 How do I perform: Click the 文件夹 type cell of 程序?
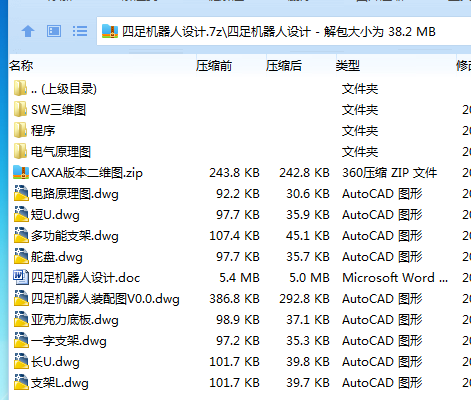[x=360, y=130]
